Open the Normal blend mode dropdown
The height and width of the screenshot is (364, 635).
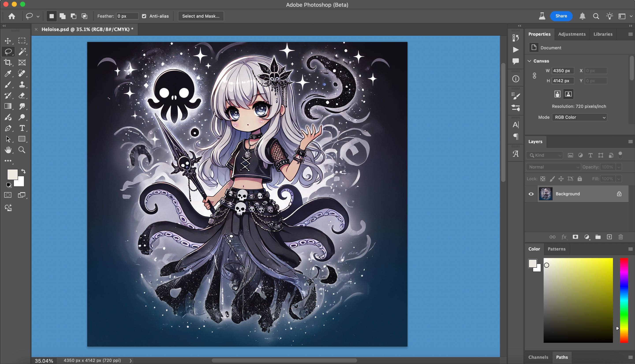point(553,167)
